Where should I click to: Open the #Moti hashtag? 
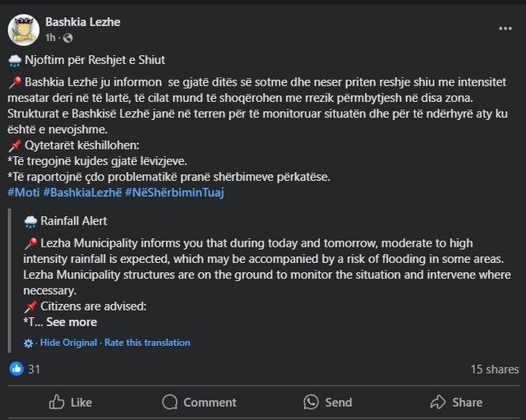coord(23,192)
